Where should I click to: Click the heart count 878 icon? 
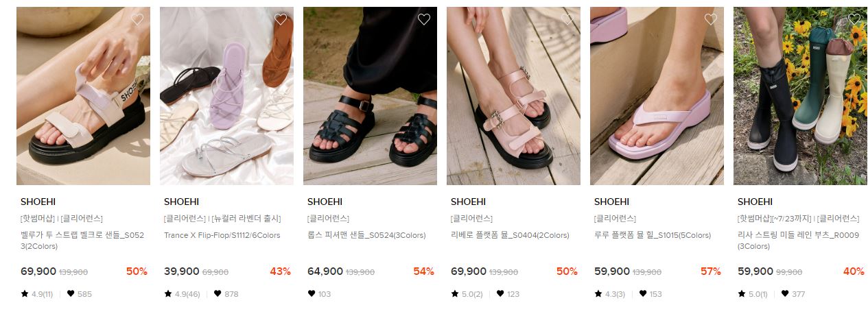coord(218,294)
